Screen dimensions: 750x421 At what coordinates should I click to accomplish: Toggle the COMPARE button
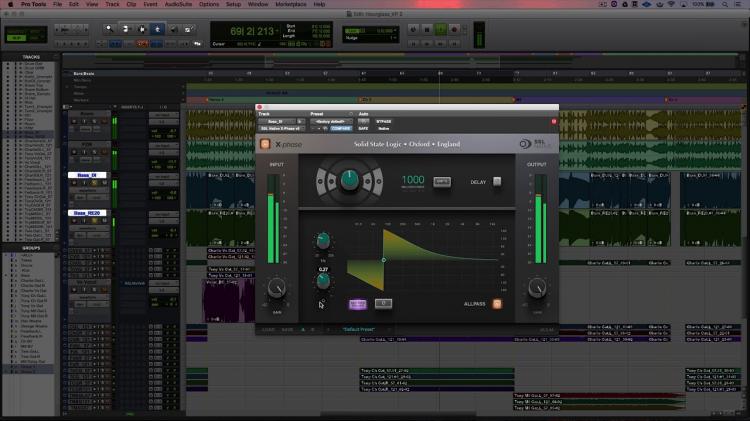point(341,128)
